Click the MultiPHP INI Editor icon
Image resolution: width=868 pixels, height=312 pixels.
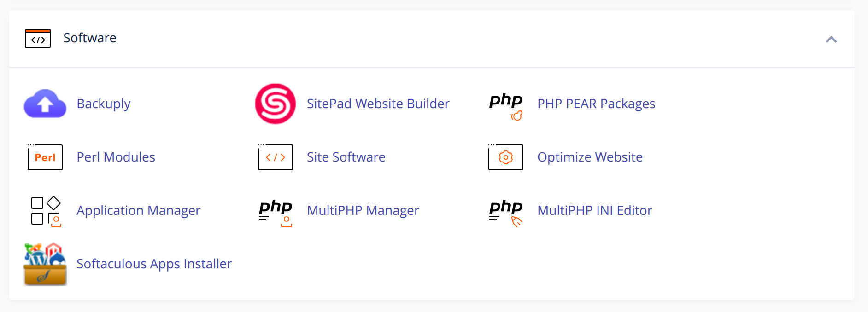[x=506, y=212]
